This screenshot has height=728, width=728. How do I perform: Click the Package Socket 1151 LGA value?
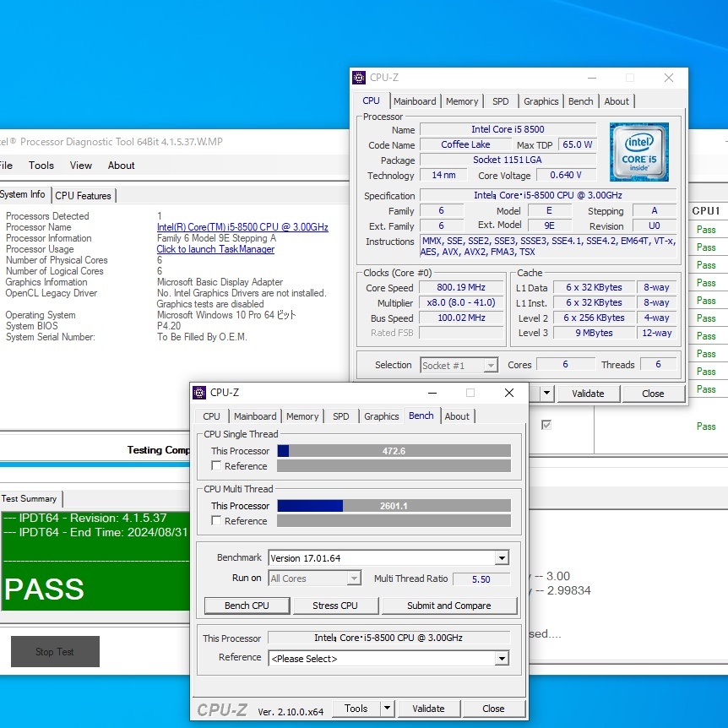pyautogui.click(x=508, y=160)
